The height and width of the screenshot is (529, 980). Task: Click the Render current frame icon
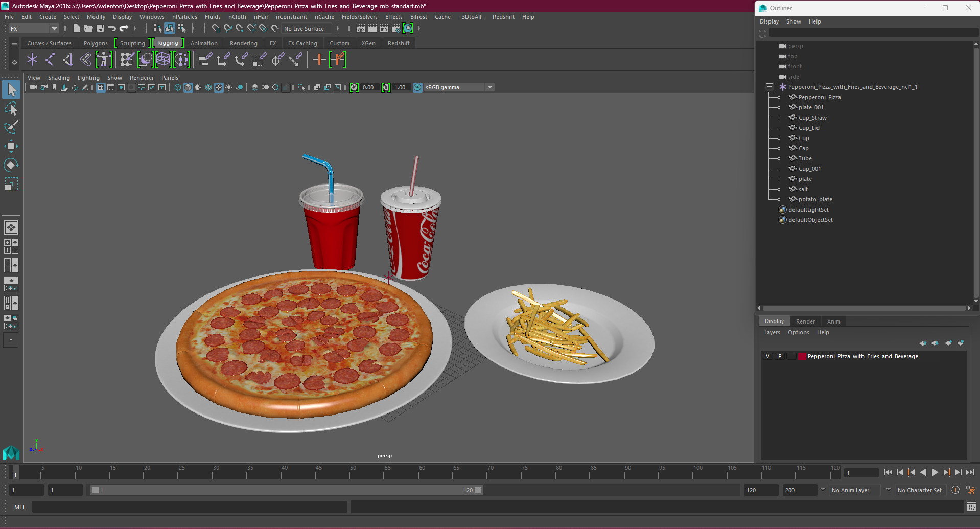click(372, 29)
